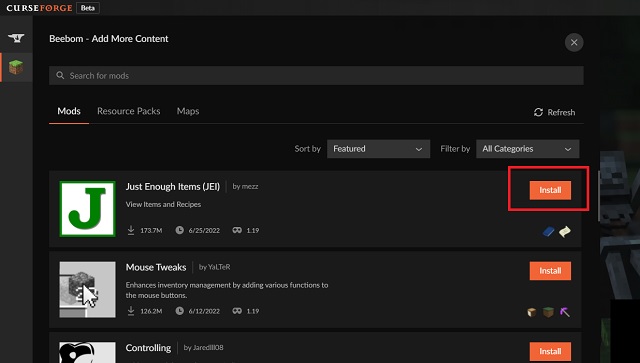Open author Jaredlll08's profile
Screen dimensions: 640x363
[x=208, y=347]
